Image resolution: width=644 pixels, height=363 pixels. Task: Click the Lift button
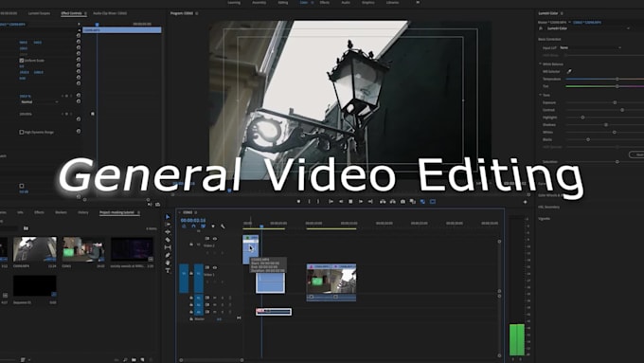(x=383, y=202)
